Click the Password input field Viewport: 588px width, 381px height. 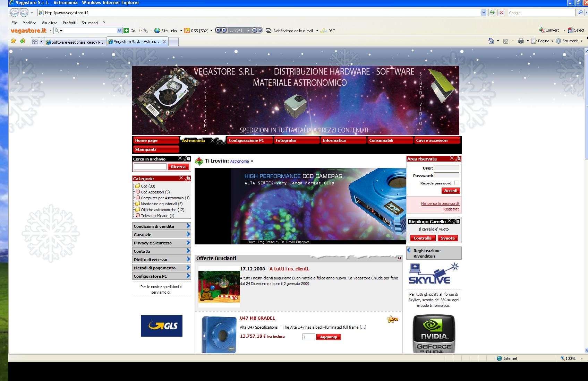pos(446,175)
